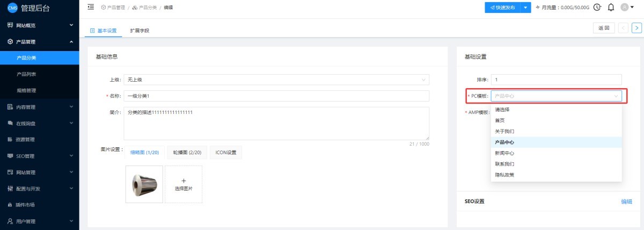This screenshot has height=230, width=644.
Task: Click the 月流量 0.00G/50.00G text
Action: [566, 8]
